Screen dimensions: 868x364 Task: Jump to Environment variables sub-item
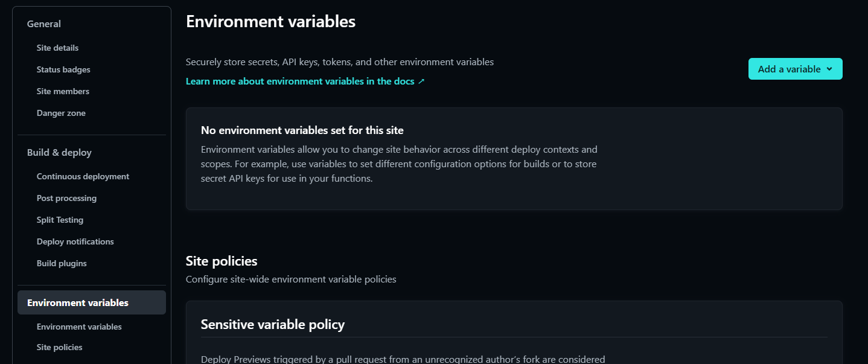pos(79,327)
